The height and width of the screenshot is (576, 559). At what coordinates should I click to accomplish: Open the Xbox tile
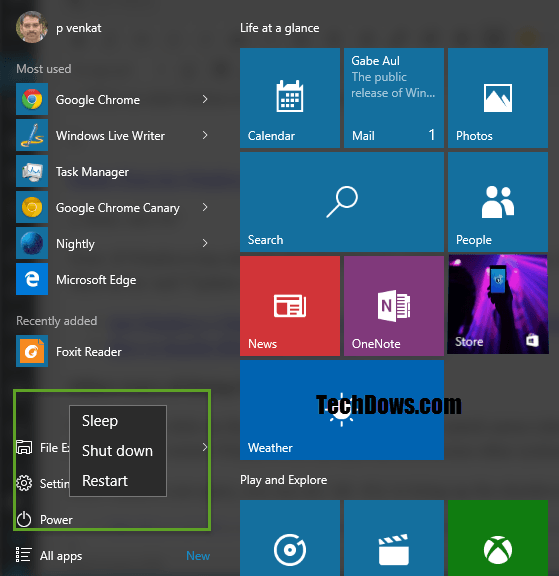pyautogui.click(x=498, y=538)
